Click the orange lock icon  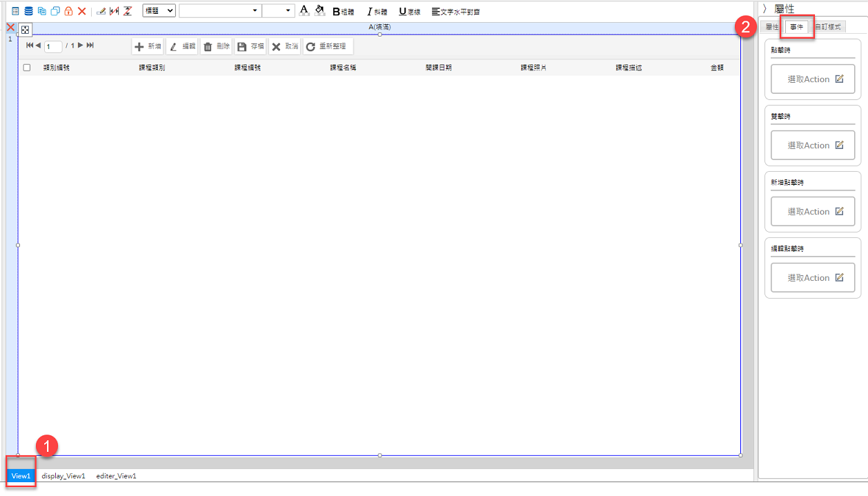(x=68, y=11)
